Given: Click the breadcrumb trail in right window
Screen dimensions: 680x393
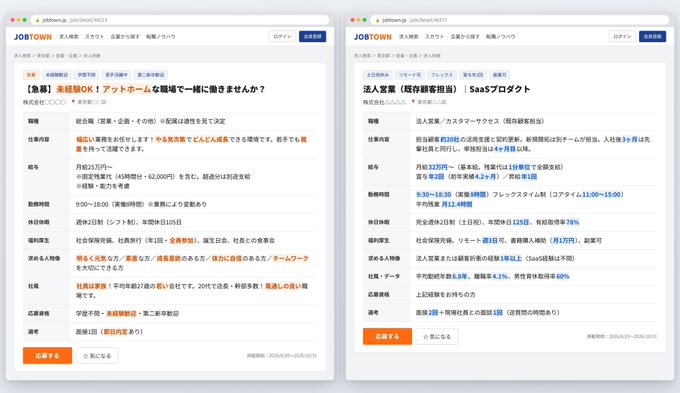Looking at the screenshot, I should point(379,56).
